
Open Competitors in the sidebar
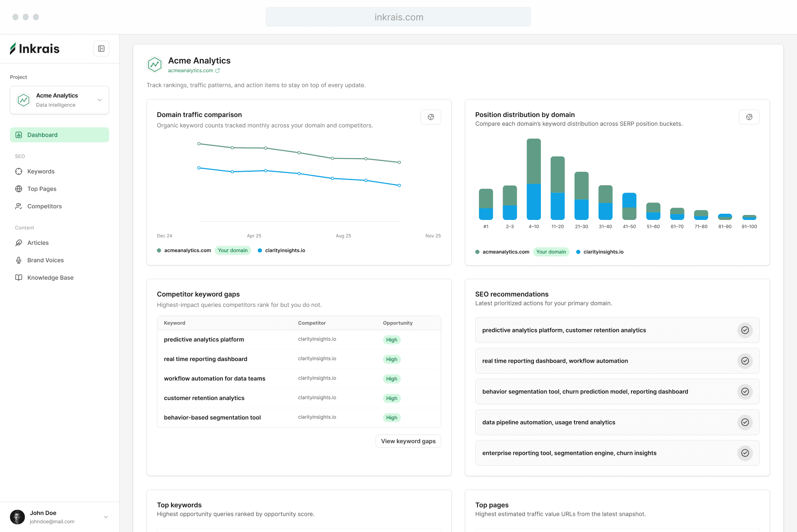click(44, 206)
